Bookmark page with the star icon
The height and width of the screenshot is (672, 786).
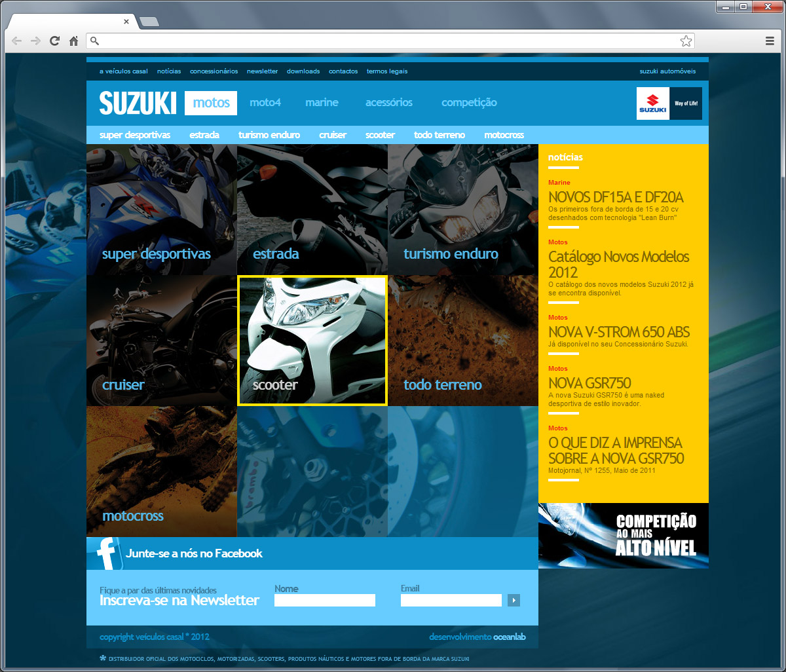[686, 41]
